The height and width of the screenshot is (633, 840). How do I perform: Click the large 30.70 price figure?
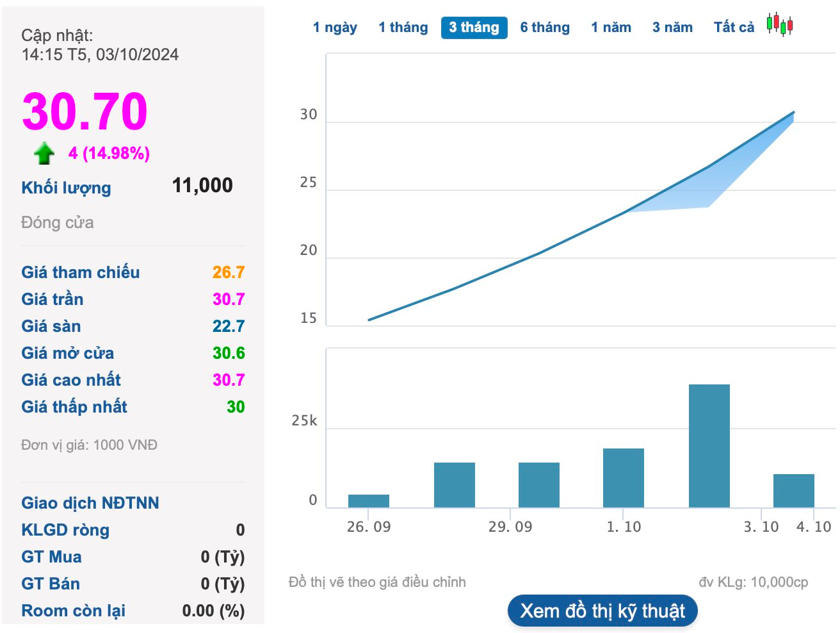85,111
